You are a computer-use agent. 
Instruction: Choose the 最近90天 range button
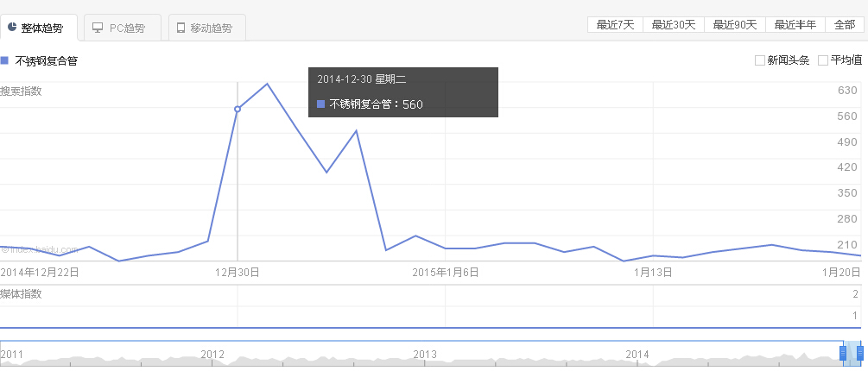(x=735, y=24)
